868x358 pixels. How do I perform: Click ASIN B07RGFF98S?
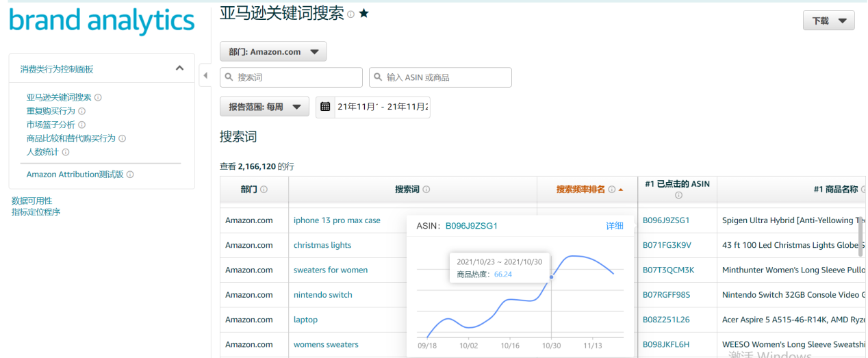pos(666,295)
